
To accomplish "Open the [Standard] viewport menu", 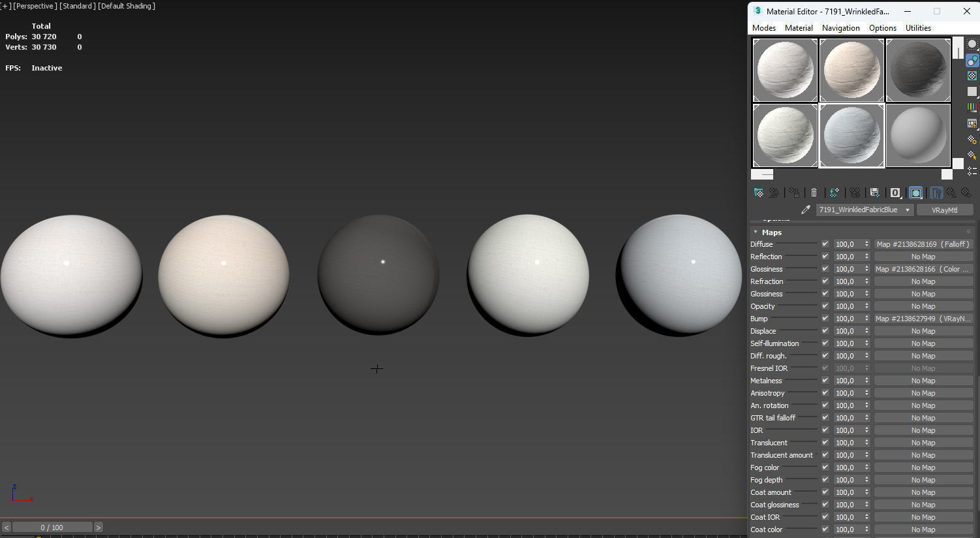I will click(x=78, y=6).
